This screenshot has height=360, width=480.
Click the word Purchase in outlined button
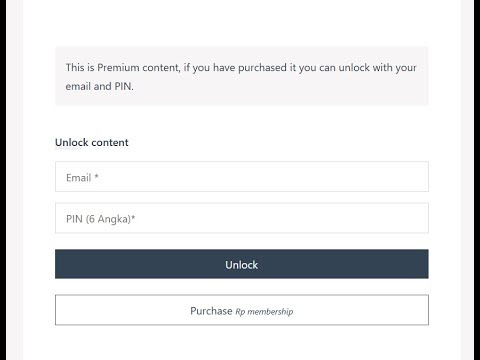click(x=211, y=311)
